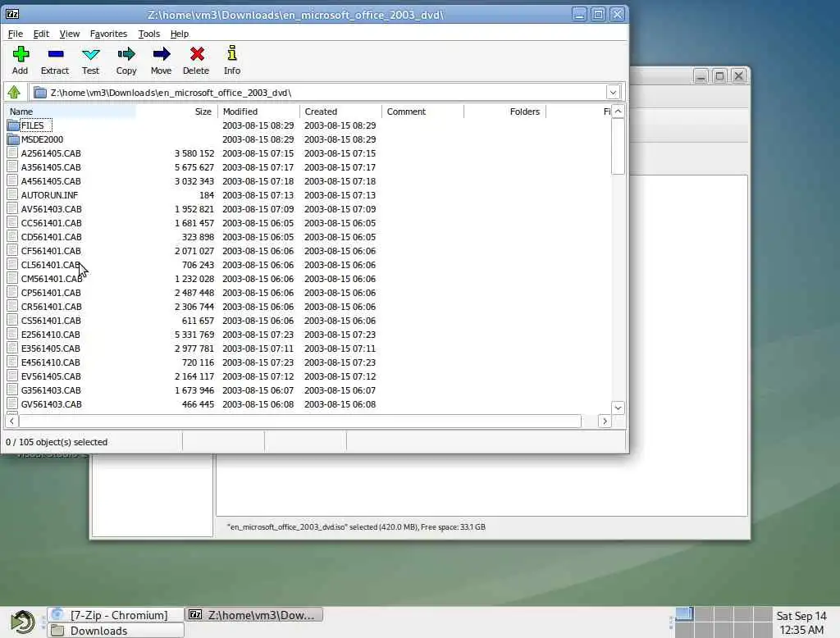
Task: Click the file icon of CC561401.CAB
Action: coord(13,223)
